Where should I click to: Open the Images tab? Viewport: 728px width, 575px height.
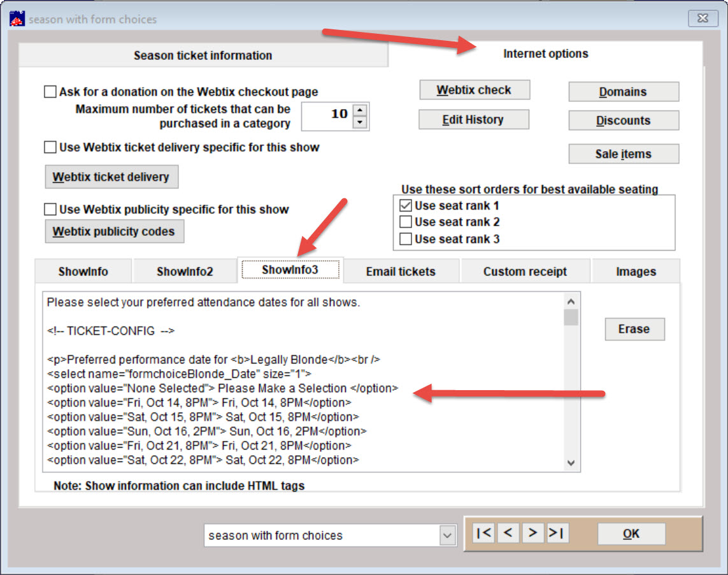click(x=636, y=272)
